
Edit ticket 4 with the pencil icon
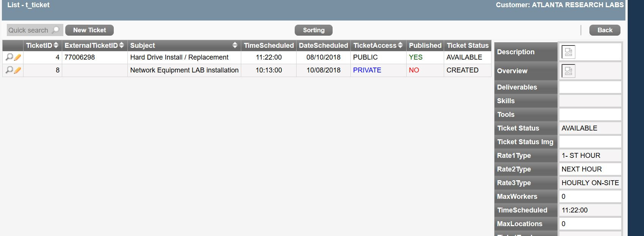[17, 57]
